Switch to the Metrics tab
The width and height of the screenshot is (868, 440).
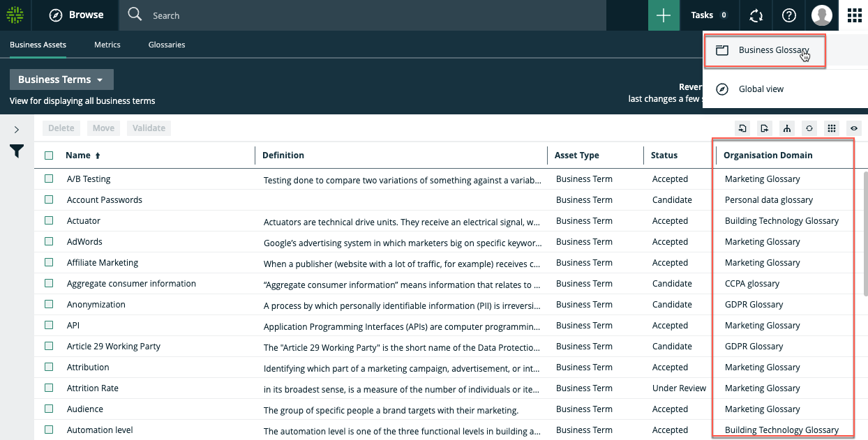pos(107,45)
